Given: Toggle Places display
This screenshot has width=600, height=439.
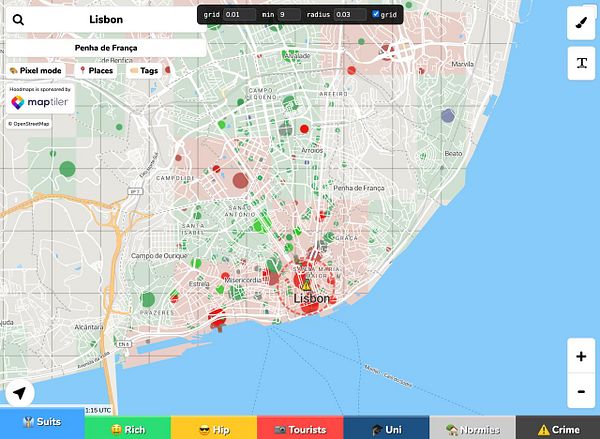Looking at the screenshot, I should pos(96,70).
